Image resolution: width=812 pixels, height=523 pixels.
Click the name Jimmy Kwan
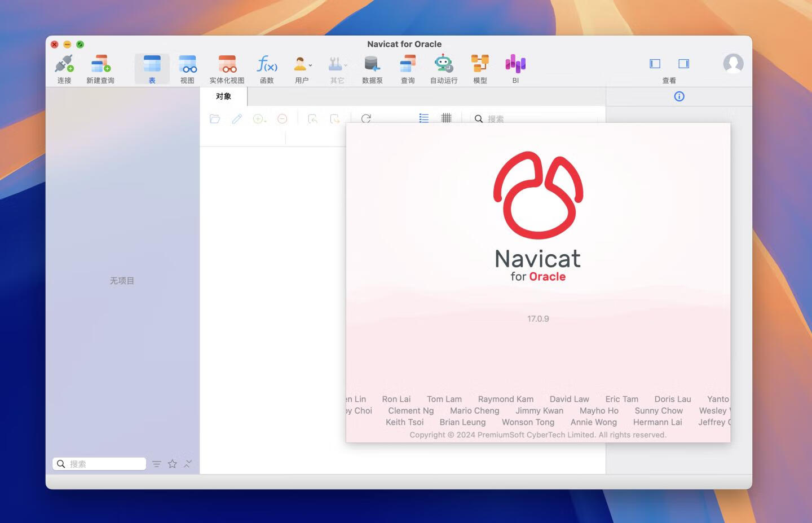point(539,411)
